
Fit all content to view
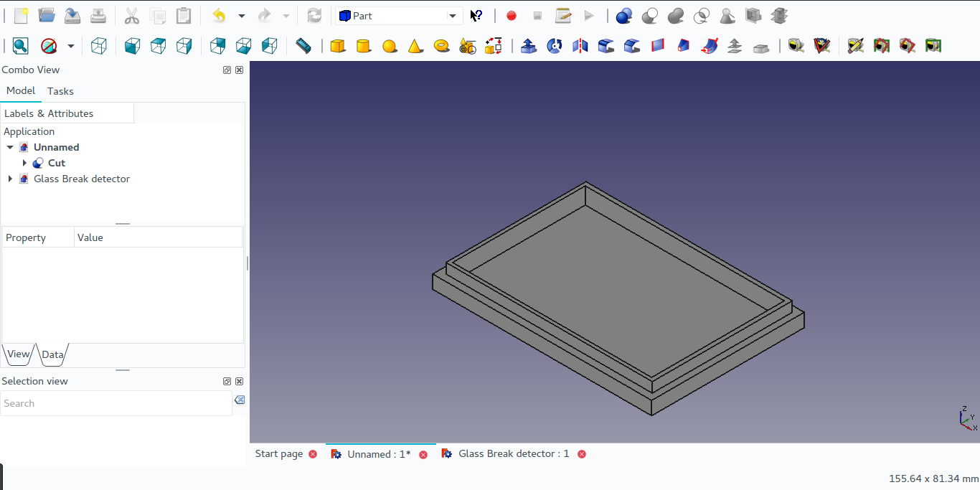click(x=21, y=46)
